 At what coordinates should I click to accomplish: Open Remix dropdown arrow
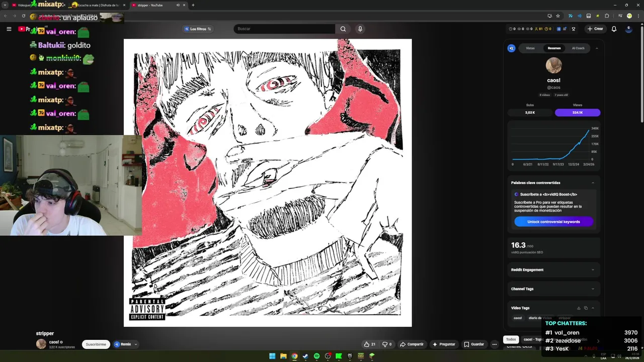click(136, 344)
